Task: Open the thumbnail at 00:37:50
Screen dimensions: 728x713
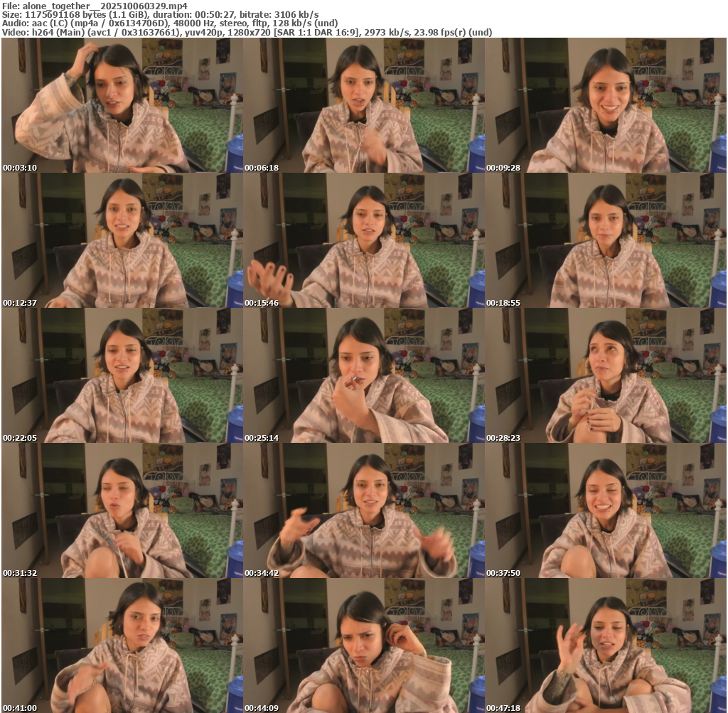Action: 605,510
